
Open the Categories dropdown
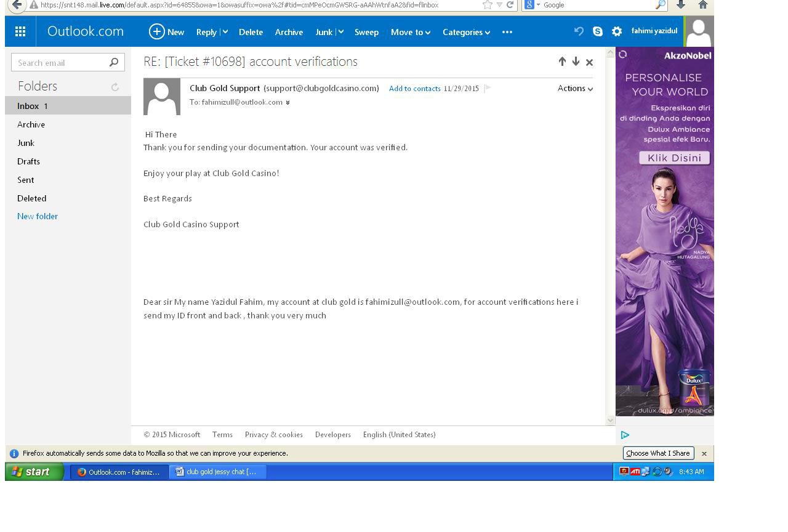click(466, 32)
